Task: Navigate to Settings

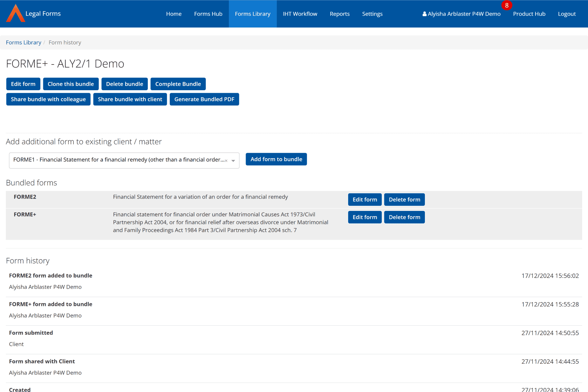Action: tap(372, 14)
